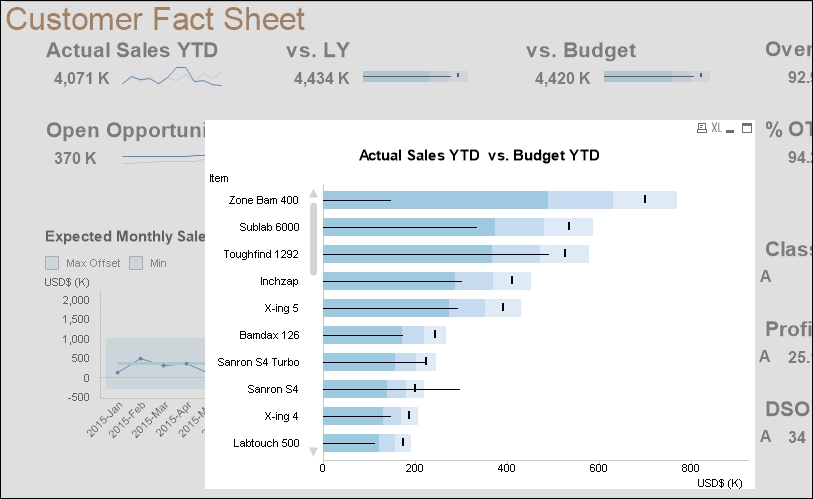Screen dimensions: 813x499
Task: Click the vs. Budget heading
Action: pyautogui.click(x=581, y=50)
